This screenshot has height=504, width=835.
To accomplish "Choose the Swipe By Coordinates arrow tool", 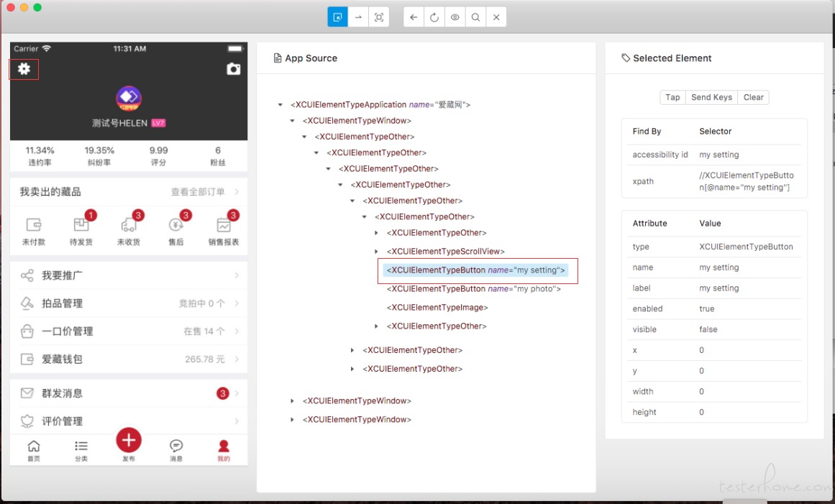I will pos(358,17).
